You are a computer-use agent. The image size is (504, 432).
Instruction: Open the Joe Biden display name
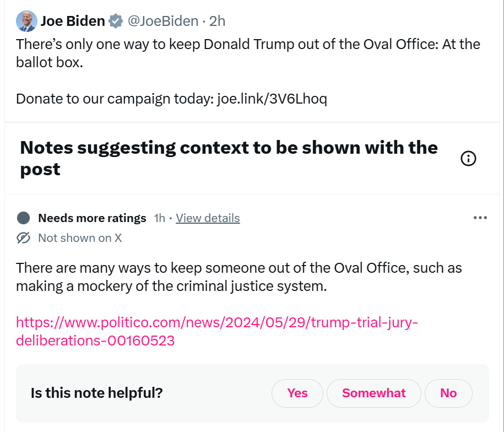pos(72,21)
